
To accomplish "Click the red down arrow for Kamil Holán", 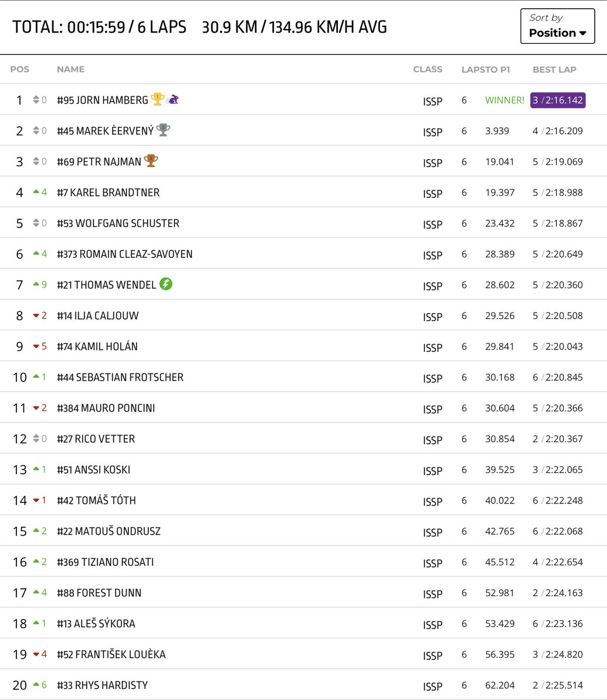I will 36,346.
